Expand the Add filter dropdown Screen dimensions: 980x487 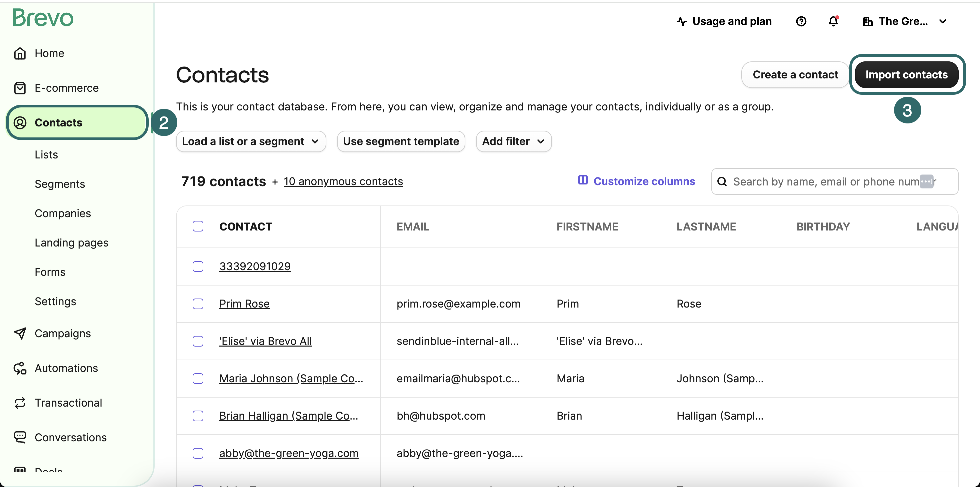point(513,141)
